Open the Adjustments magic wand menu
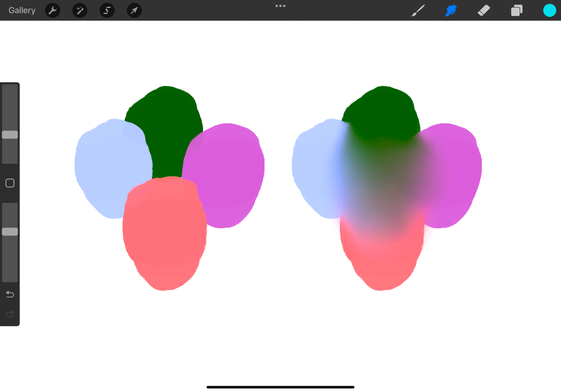This screenshot has width=561, height=392. pos(80,11)
